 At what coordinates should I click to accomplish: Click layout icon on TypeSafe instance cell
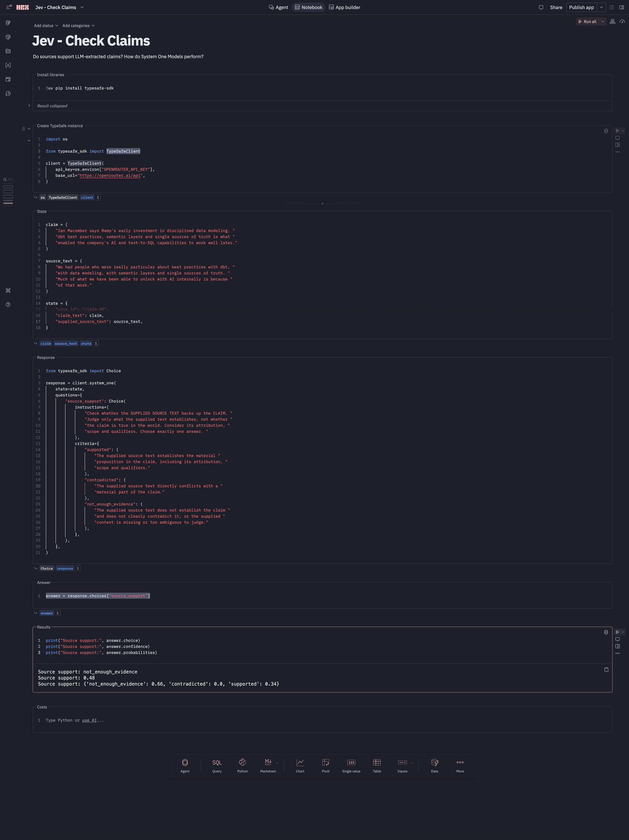click(x=618, y=145)
